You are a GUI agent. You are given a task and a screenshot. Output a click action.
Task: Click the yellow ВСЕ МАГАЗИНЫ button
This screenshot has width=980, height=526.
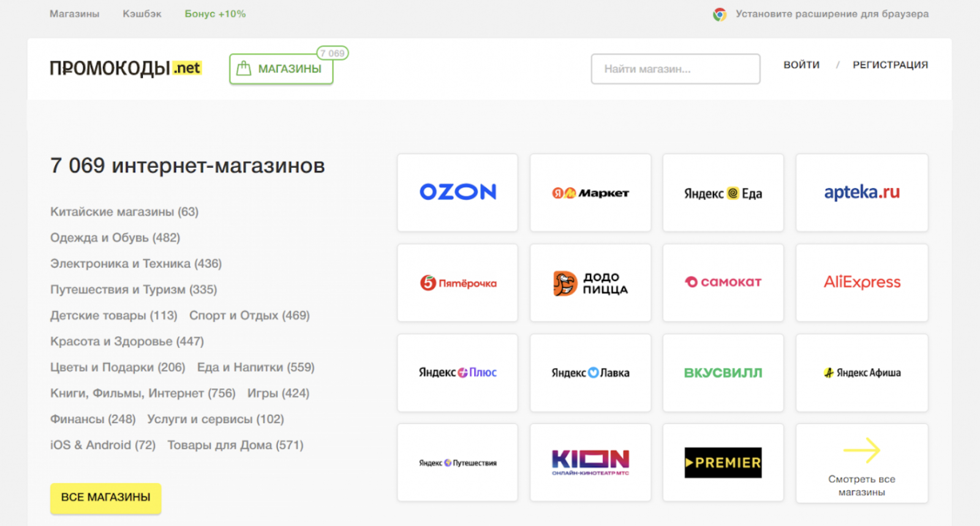(105, 497)
